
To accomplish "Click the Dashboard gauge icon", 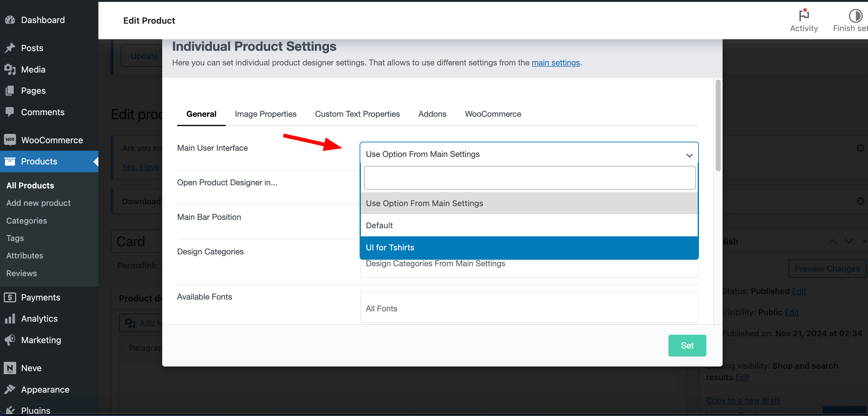I will (10, 20).
